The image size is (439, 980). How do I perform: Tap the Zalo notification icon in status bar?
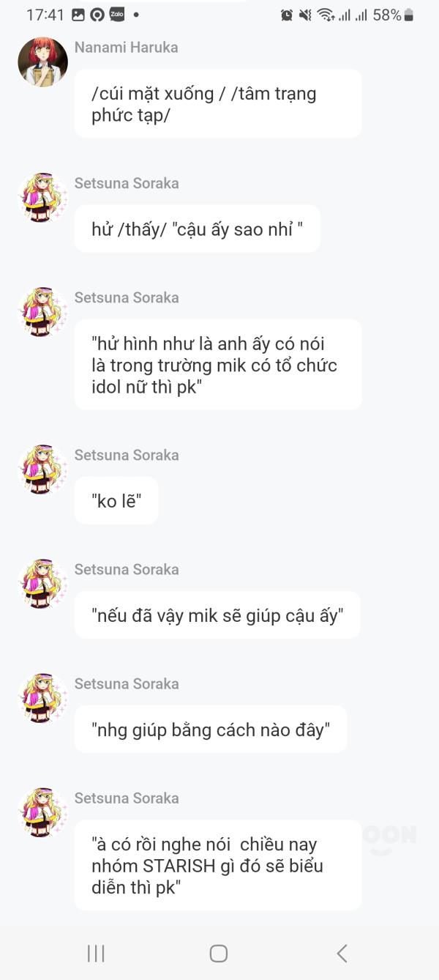tap(116, 15)
